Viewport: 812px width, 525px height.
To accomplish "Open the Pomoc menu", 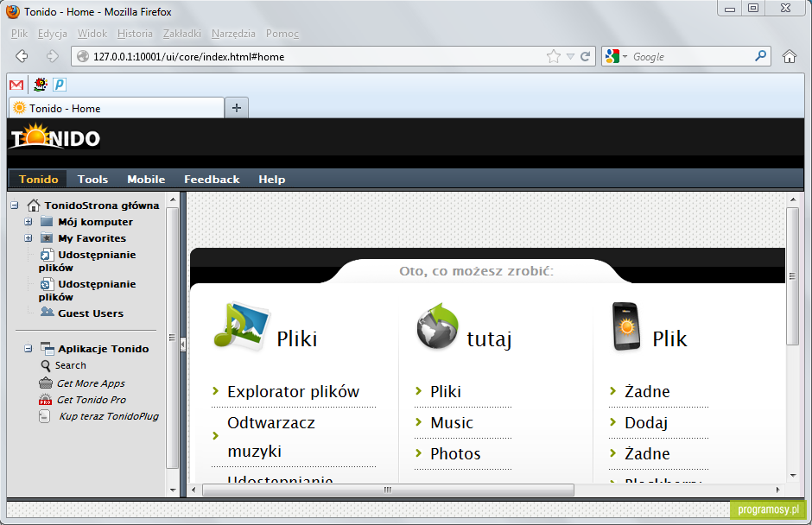I will click(282, 34).
